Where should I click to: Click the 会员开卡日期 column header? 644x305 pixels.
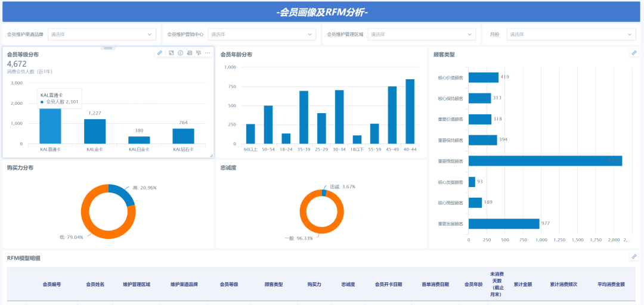click(388, 284)
